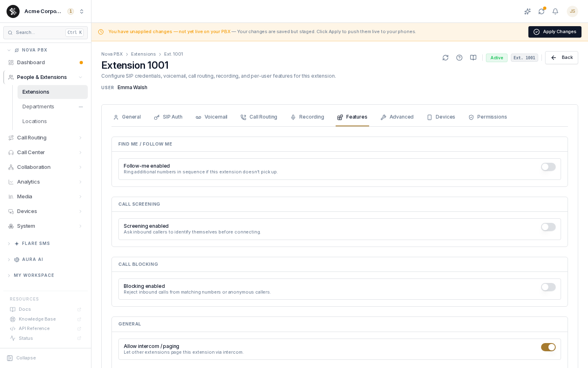The height and width of the screenshot is (368, 588).
Task: Click the Aura AI icon
Action: [x=17, y=260]
